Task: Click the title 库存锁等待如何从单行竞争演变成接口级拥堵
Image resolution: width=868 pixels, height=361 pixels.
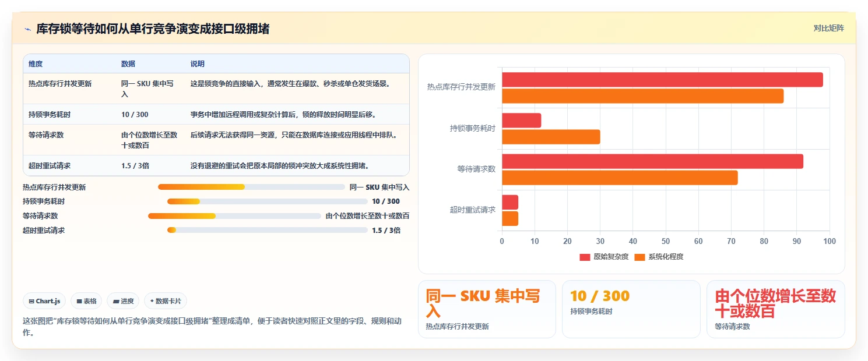Action: (153, 29)
